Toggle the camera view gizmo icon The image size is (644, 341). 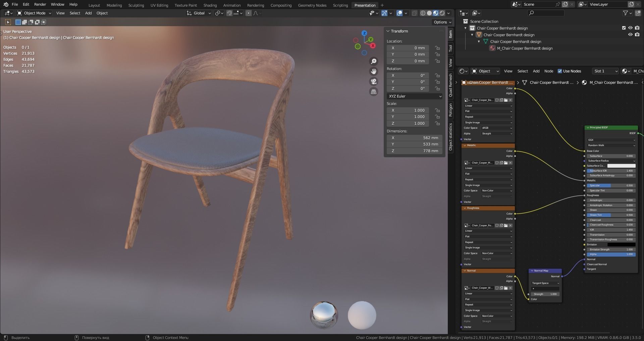(374, 81)
